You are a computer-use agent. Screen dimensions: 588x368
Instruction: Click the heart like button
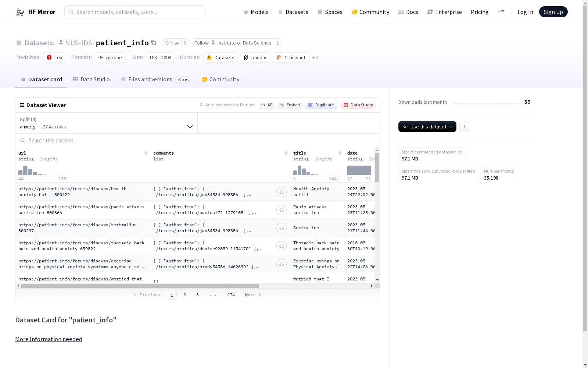click(172, 43)
